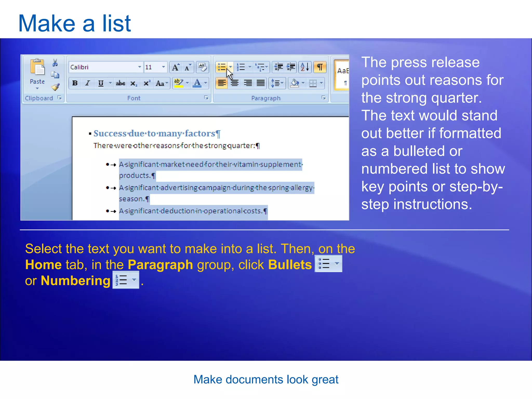Click the Increase Indent icon
Viewport: 532px width, 399px height.
coord(291,67)
